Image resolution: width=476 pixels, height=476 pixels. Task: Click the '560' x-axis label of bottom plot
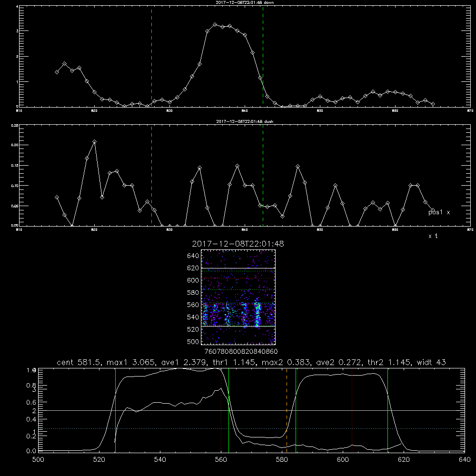click(x=221, y=459)
